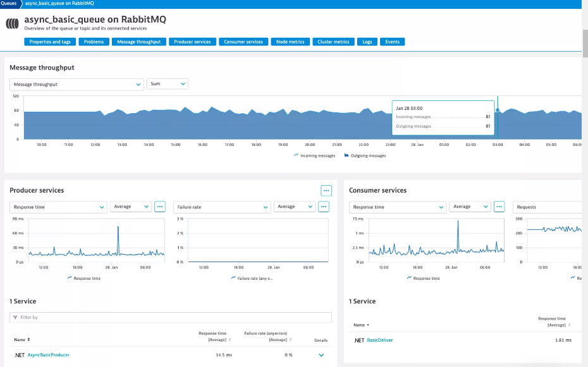Sort consumer table by Name

[x=362, y=325]
